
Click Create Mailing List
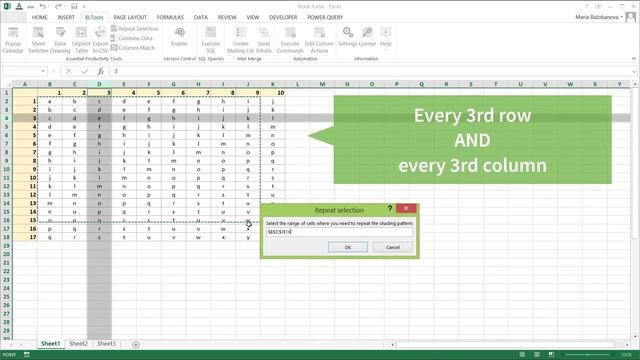(240, 40)
